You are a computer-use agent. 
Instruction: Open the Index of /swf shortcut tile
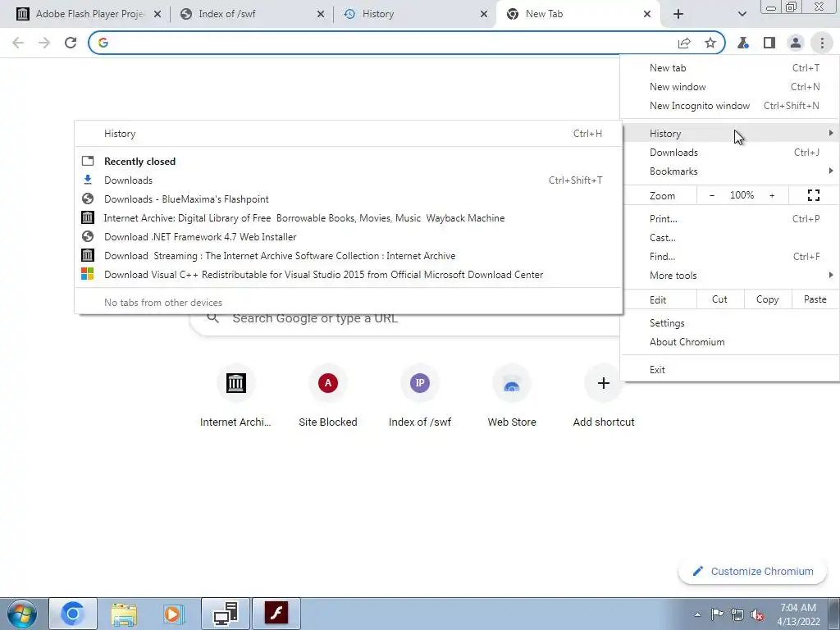[x=420, y=395]
